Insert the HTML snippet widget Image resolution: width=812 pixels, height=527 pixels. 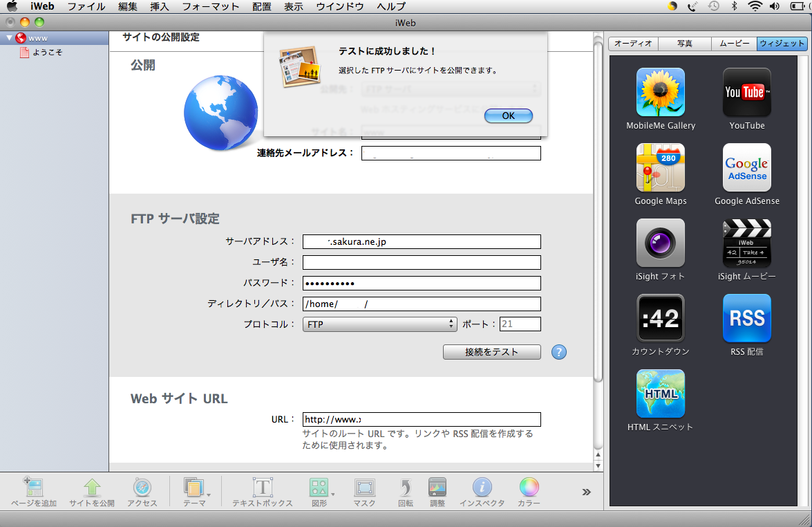[660, 394]
